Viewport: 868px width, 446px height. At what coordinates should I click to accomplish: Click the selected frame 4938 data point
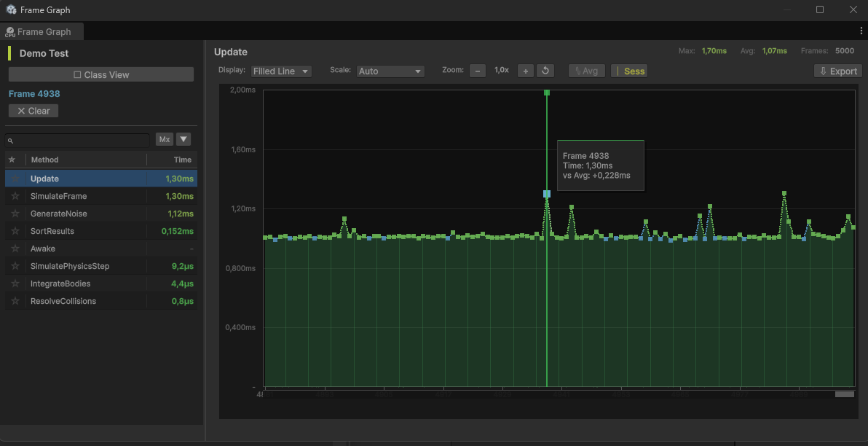click(x=547, y=193)
